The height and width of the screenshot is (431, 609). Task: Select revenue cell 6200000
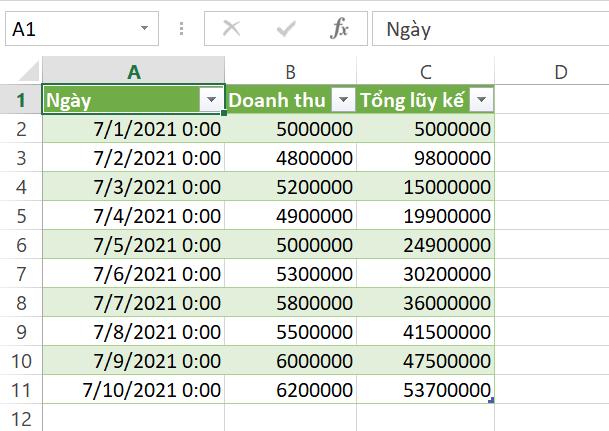291,389
